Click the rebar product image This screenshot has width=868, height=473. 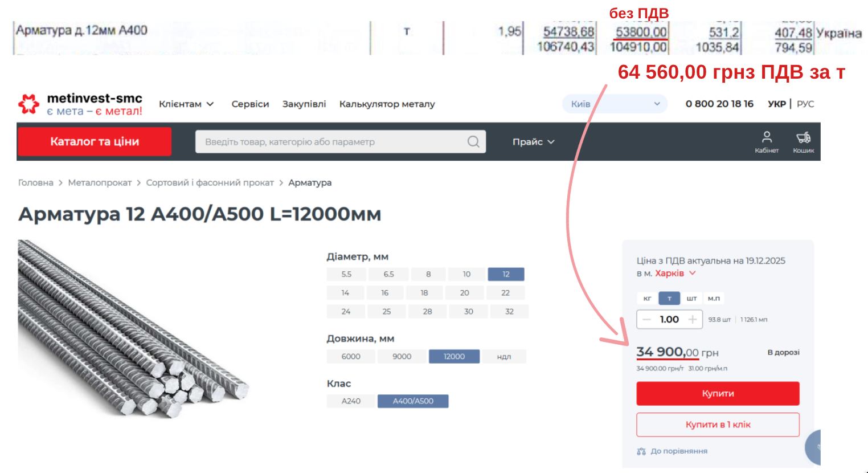(x=133, y=329)
